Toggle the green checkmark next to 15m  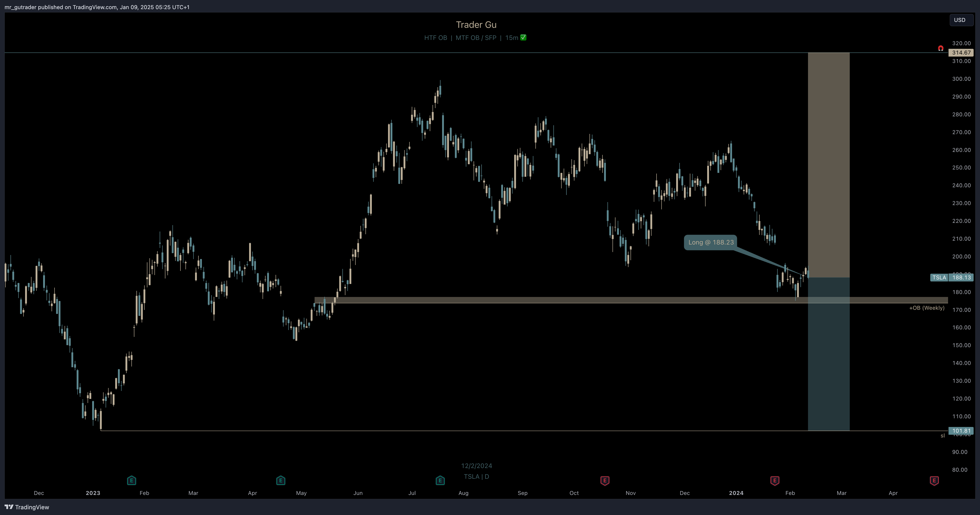coord(524,37)
